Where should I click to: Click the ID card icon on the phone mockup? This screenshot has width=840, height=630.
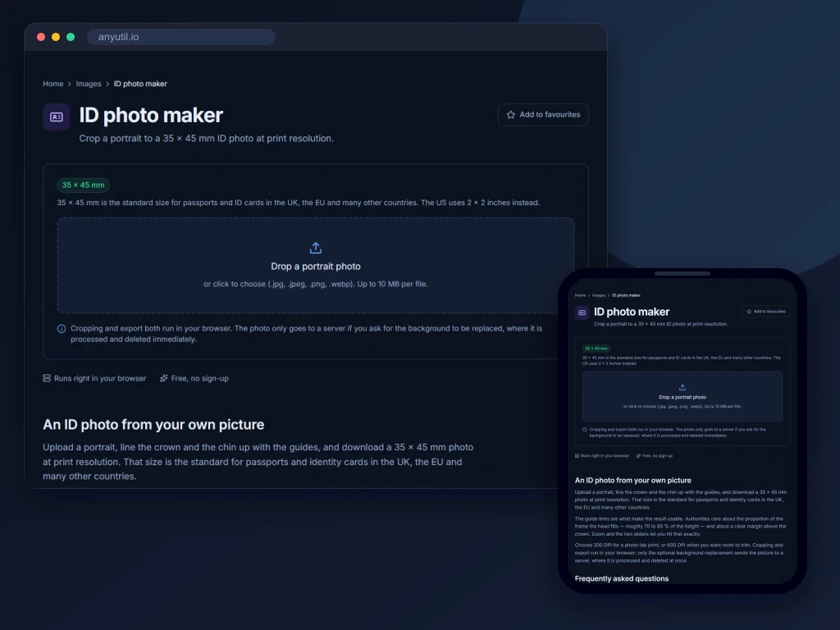(582, 313)
